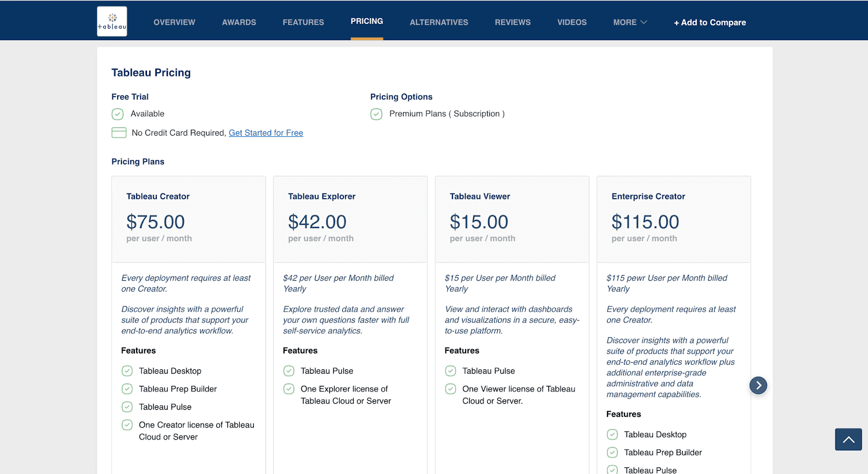Viewport: 868px width, 474px height.
Task: Click 'Tableau Prep Builder' under Enterprise Creator
Action: point(663,452)
